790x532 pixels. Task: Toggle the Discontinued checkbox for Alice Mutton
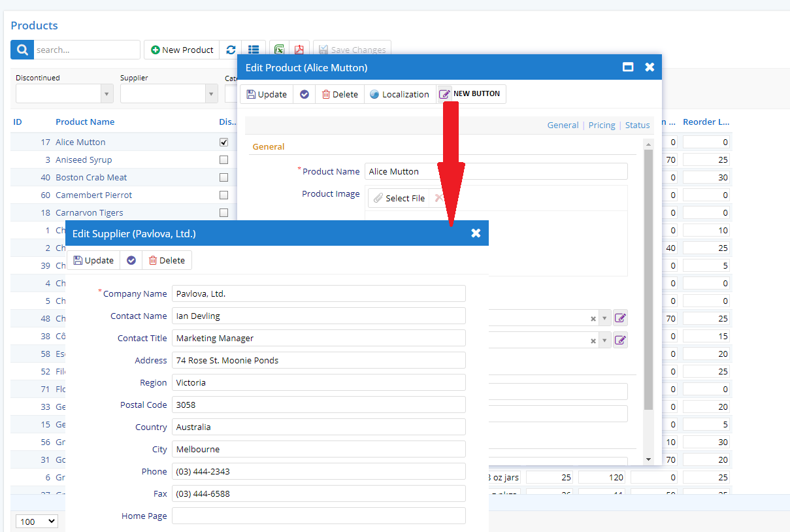[223, 142]
